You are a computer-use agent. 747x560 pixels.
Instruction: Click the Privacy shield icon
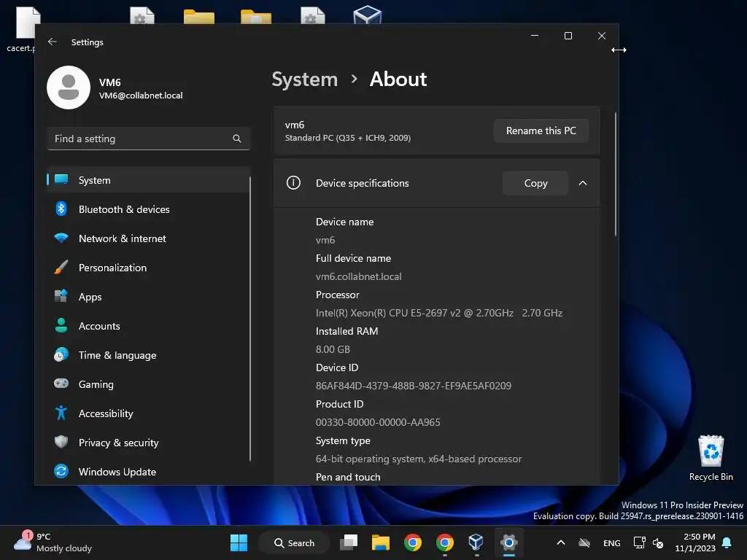[x=61, y=441]
